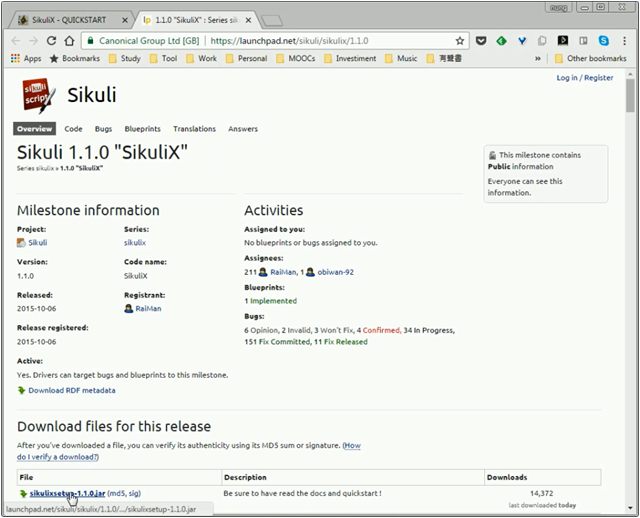Reload the Launchpad page
Screen dimensions: 640x518
51,41
